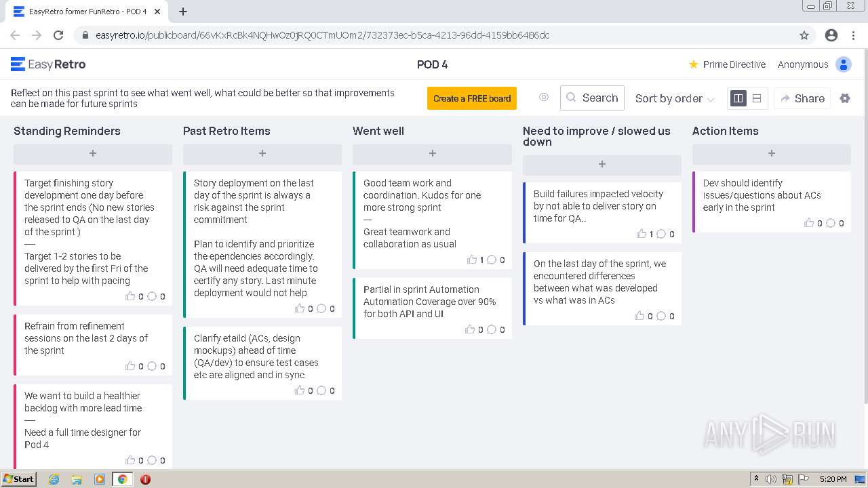868x488 pixels.
Task: Toggle the eye visibility icon near Search
Action: point(544,98)
